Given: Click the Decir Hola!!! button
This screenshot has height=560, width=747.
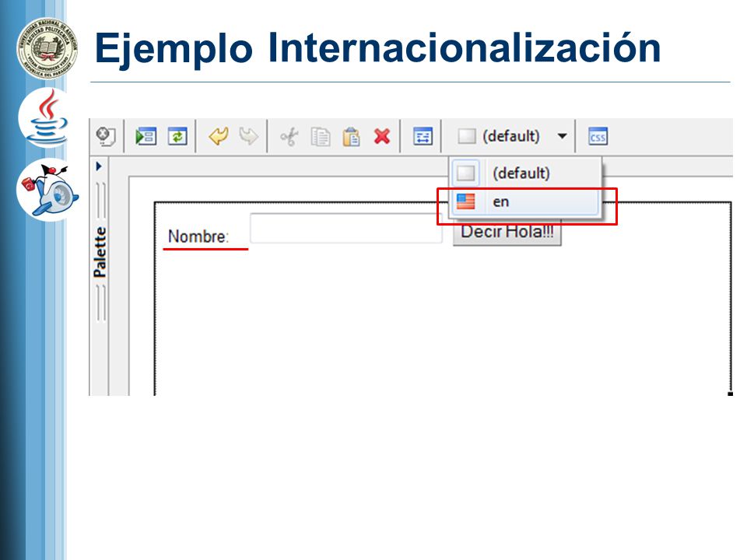Looking at the screenshot, I should 507,233.
